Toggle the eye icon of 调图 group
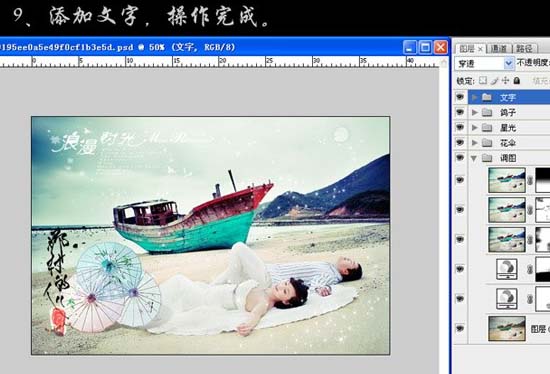This screenshot has height=374, width=550. click(x=460, y=158)
